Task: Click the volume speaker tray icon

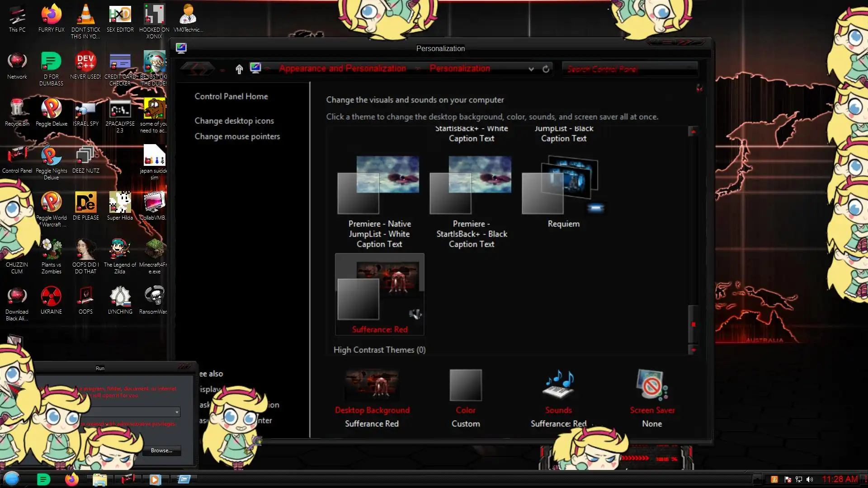Action: tap(810, 479)
